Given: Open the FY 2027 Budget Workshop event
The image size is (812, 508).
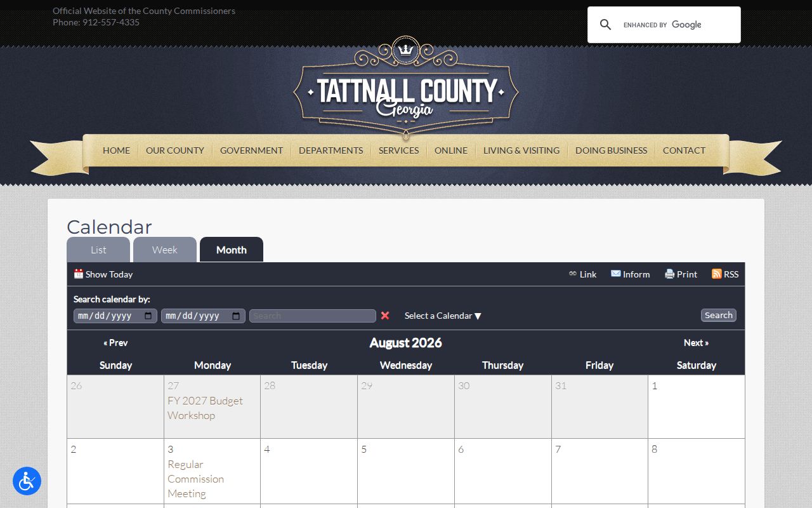Looking at the screenshot, I should 205,408.
